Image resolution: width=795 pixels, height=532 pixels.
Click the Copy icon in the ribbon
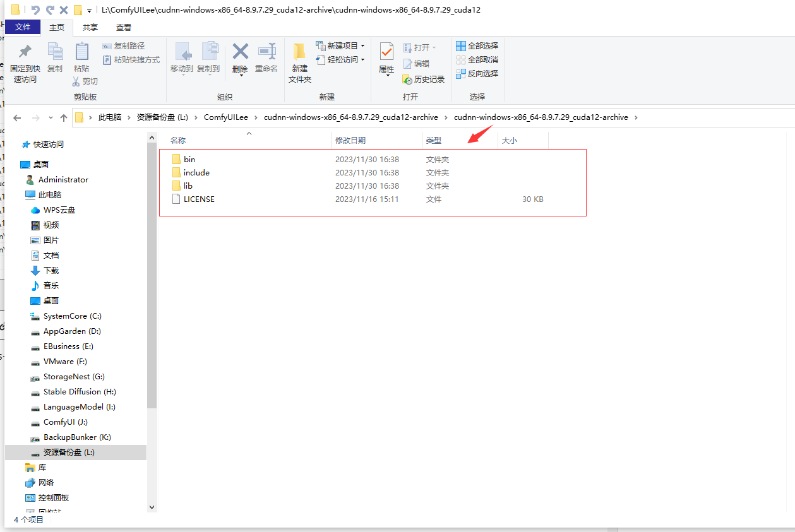(55, 52)
